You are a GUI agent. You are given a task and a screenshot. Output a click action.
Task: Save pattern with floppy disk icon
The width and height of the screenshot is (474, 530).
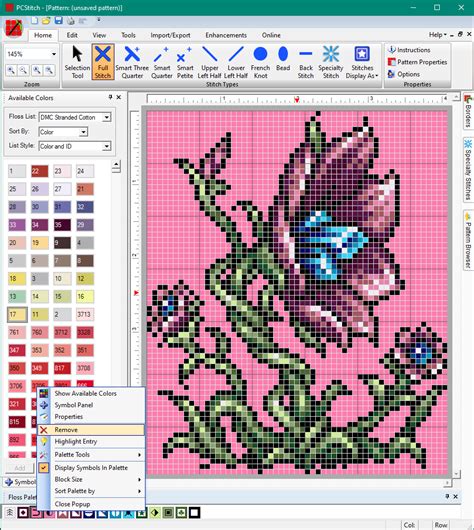58,21
